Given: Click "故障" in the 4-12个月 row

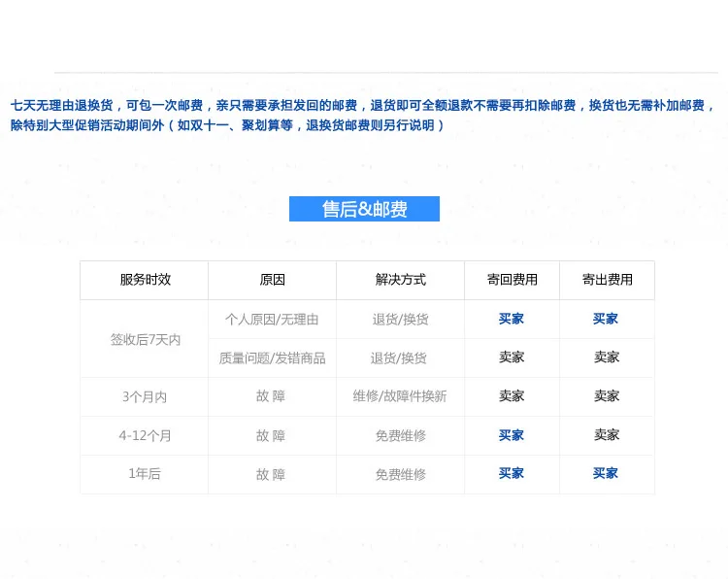Looking at the screenshot, I should click(x=271, y=436).
